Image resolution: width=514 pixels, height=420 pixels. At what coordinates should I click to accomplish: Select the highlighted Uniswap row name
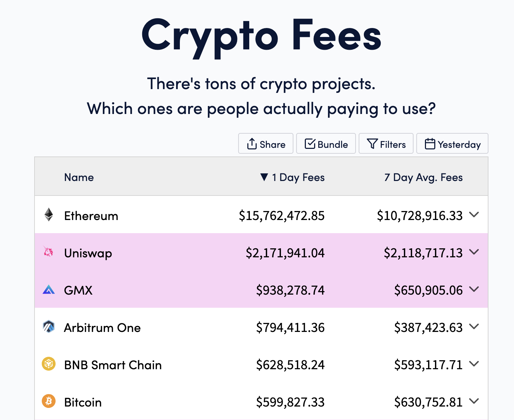pos(88,253)
